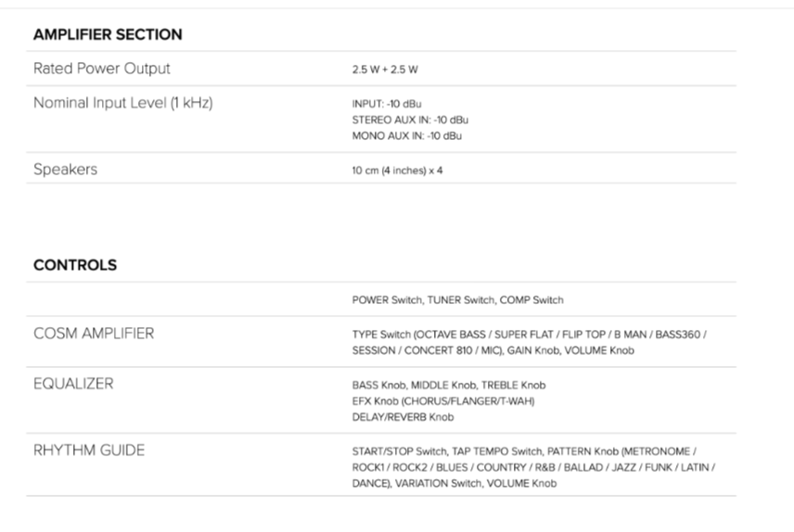Viewport: 794px width, 532px height.
Task: Click the EQUALIZER row label
Action: click(73, 384)
